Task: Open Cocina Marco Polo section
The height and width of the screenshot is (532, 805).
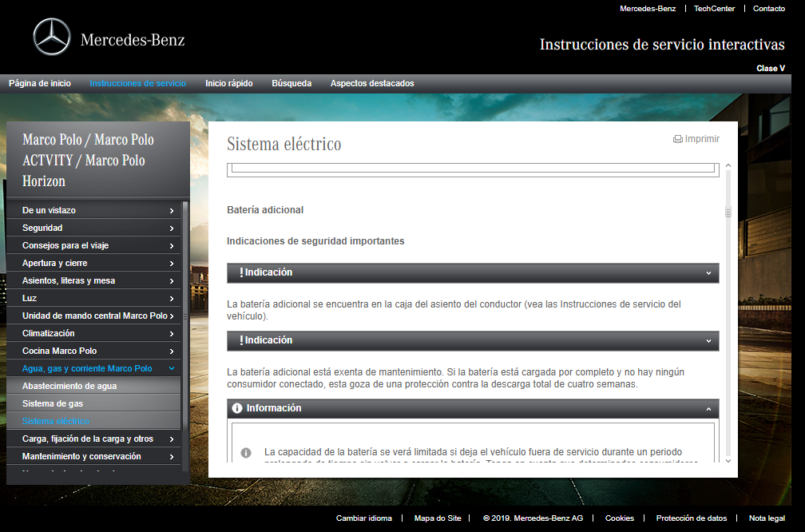Action: 93,351
